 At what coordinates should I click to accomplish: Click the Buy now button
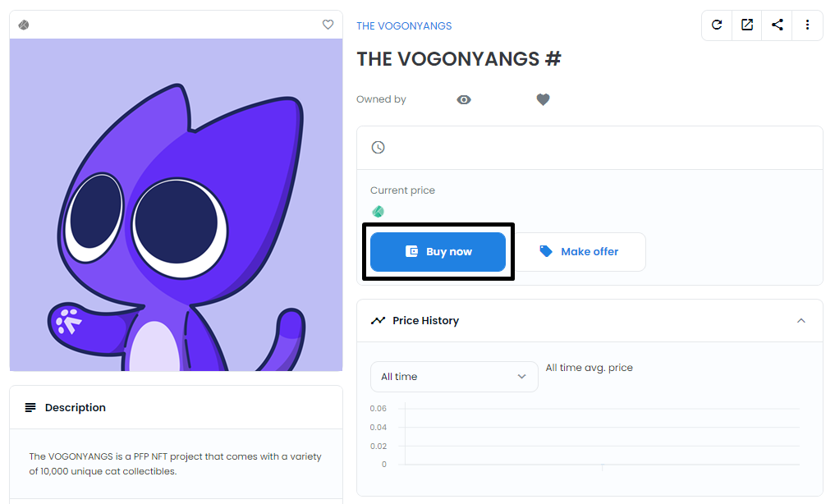click(x=438, y=252)
